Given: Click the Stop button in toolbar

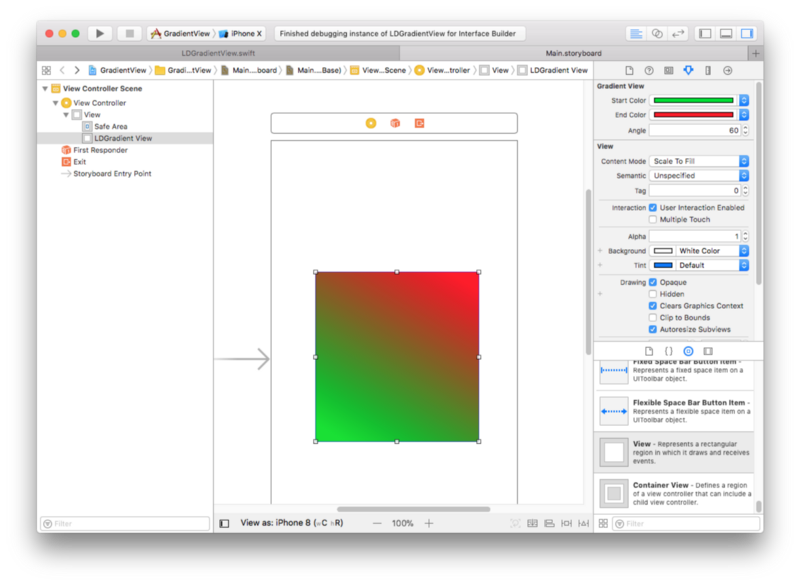Looking at the screenshot, I should [128, 33].
